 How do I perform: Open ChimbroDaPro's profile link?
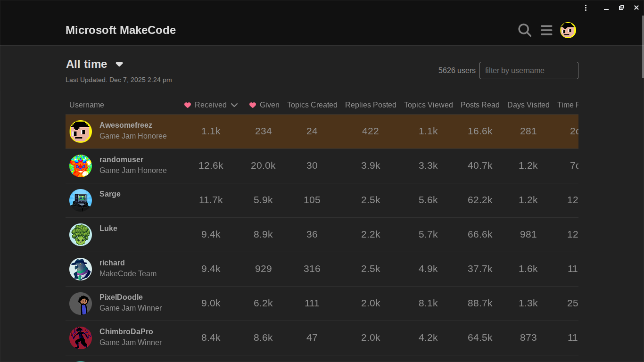[126, 332]
